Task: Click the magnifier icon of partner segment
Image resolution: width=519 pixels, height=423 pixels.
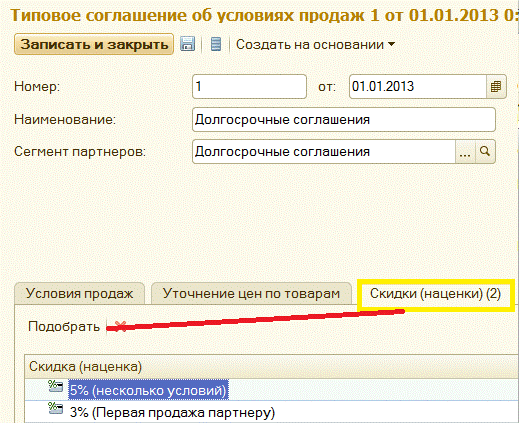Action: [x=485, y=152]
